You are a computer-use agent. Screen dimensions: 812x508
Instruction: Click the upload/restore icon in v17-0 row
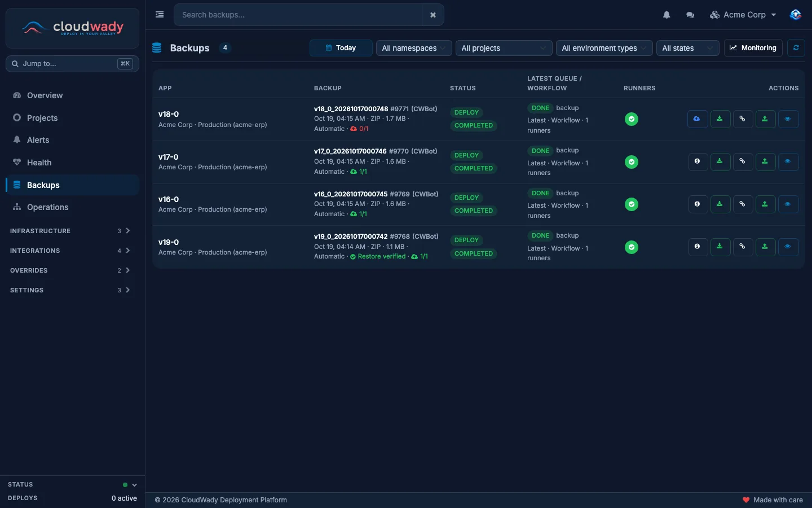pos(765,161)
